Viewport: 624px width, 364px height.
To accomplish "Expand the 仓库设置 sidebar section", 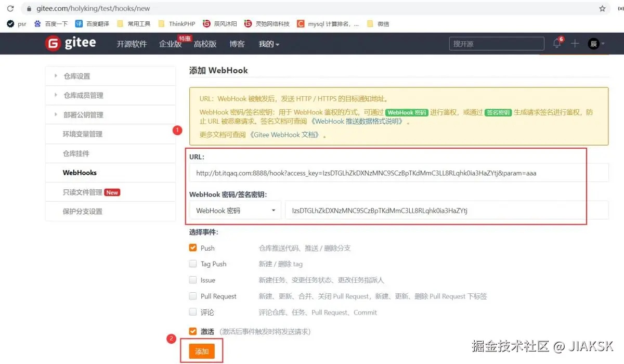I will point(110,76).
